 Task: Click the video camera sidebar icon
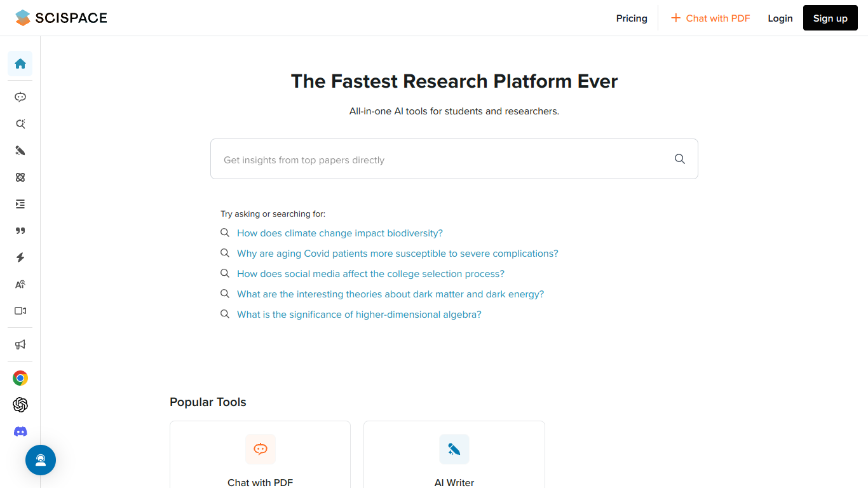pos(20,311)
